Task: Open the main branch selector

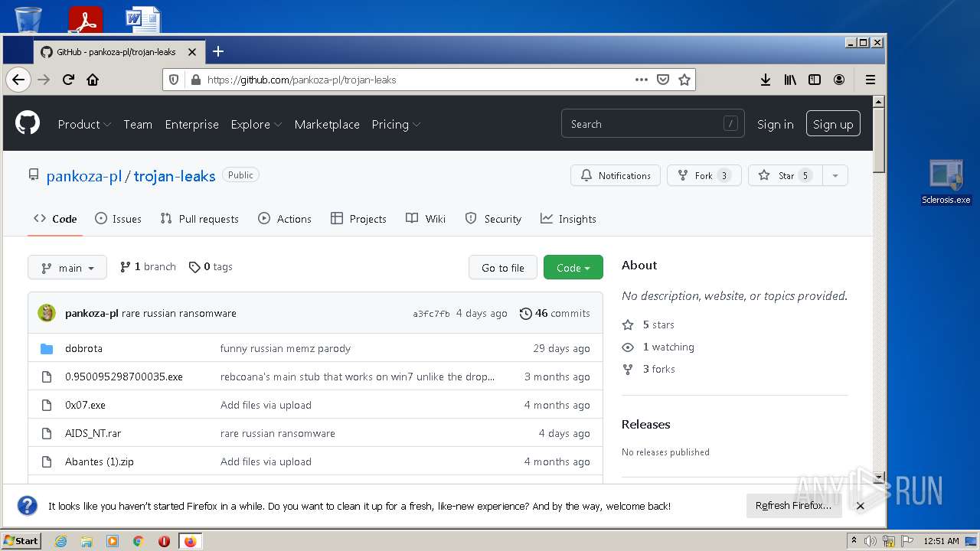Action: [x=67, y=267]
